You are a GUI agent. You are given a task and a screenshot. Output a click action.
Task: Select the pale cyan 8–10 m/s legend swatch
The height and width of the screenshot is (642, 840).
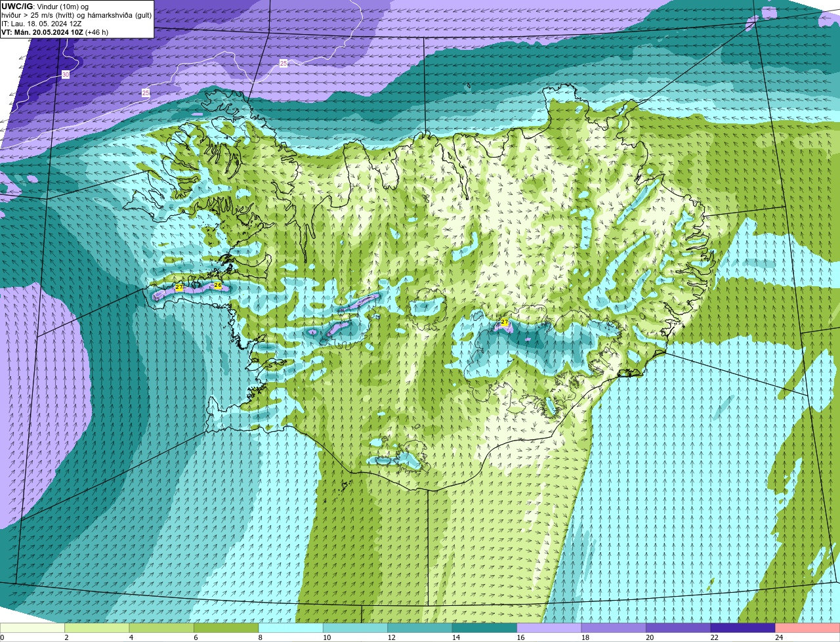[291, 628]
